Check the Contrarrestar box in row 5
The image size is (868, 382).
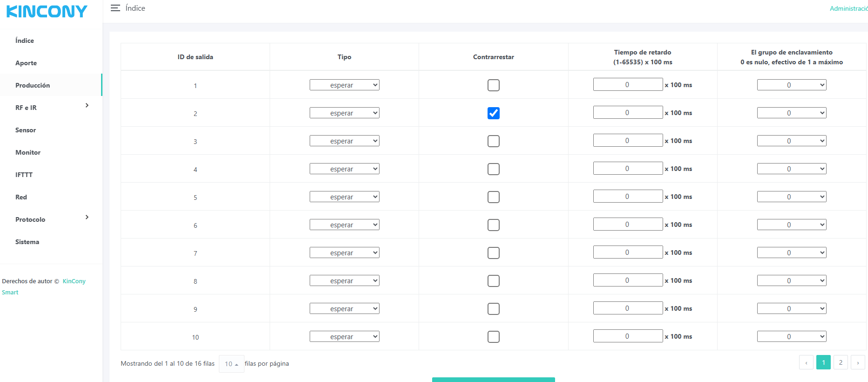pyautogui.click(x=493, y=197)
